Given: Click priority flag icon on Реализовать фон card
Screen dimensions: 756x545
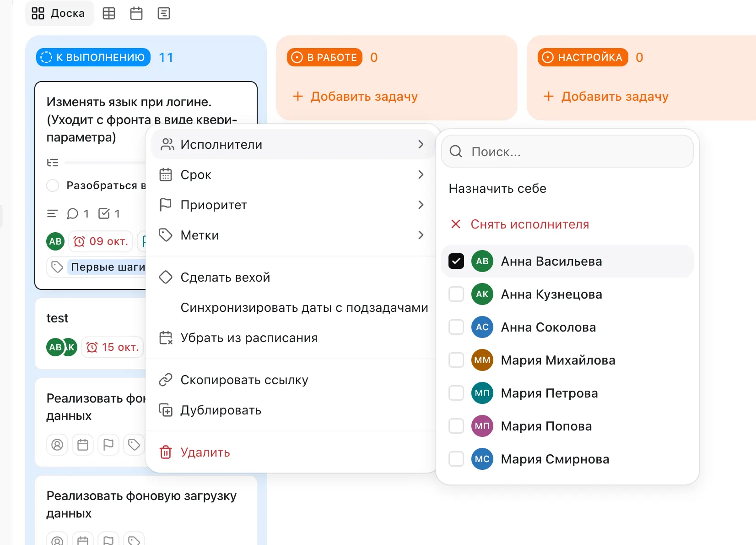Looking at the screenshot, I should (x=108, y=445).
